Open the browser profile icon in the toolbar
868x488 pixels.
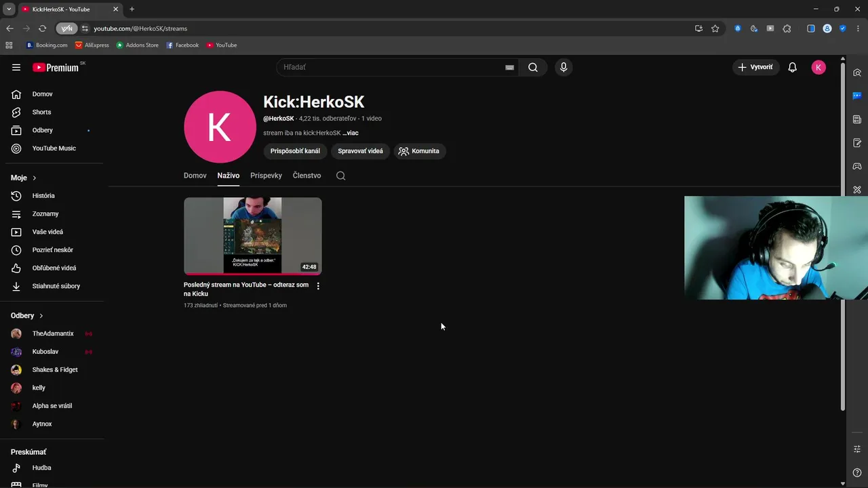[827, 28]
